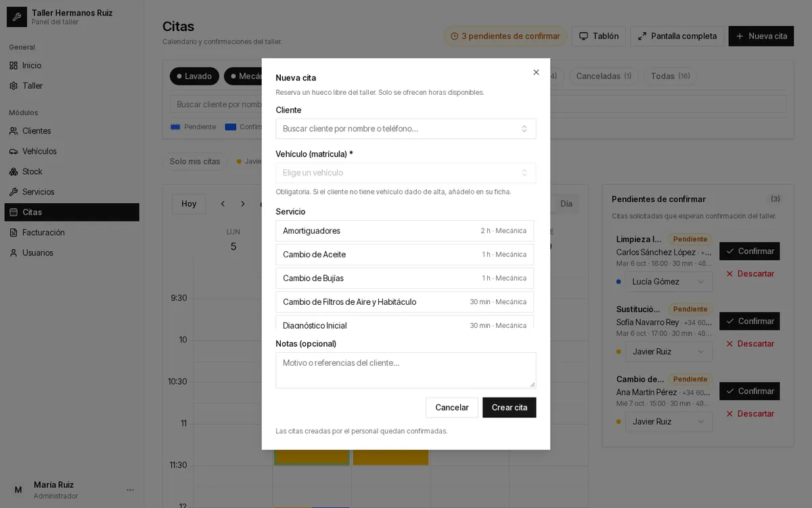Viewport: 812px width, 508px height.
Task: Confirm Ana Martín Pérez's appointment
Action: (x=749, y=391)
